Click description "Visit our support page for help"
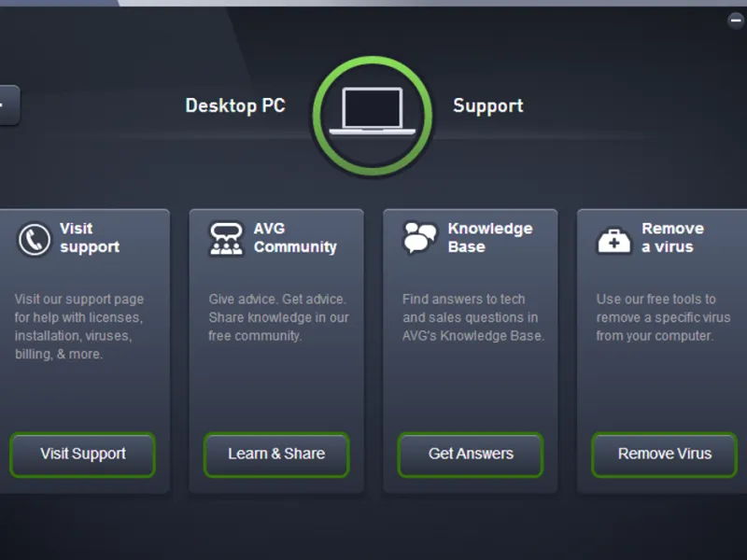The height and width of the screenshot is (560, 747). (x=79, y=327)
